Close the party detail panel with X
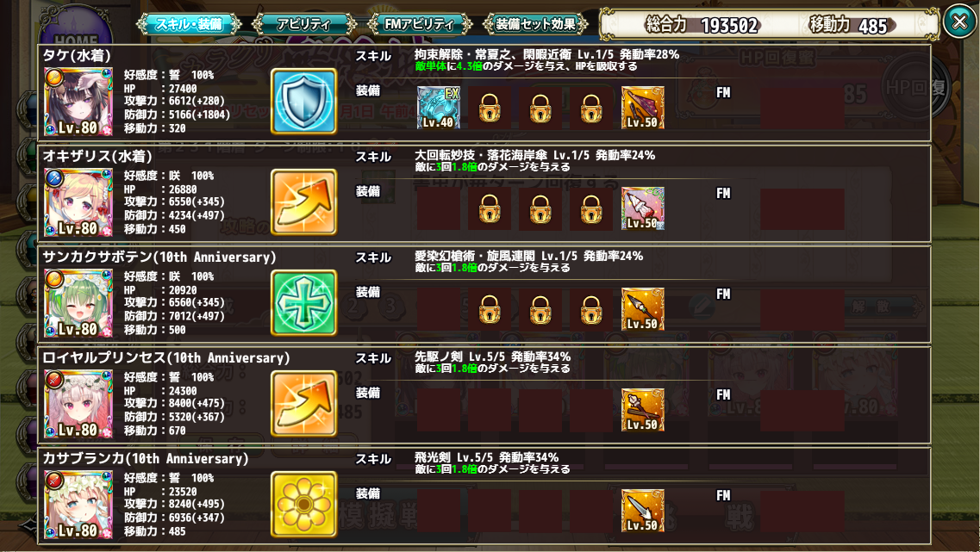Screen dimensions: 980x552 (x=959, y=22)
